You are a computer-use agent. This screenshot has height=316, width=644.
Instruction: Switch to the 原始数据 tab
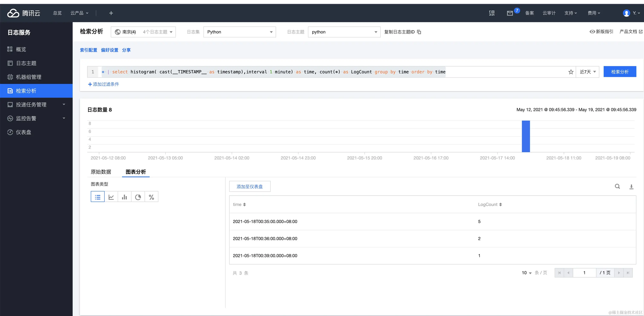point(101,172)
